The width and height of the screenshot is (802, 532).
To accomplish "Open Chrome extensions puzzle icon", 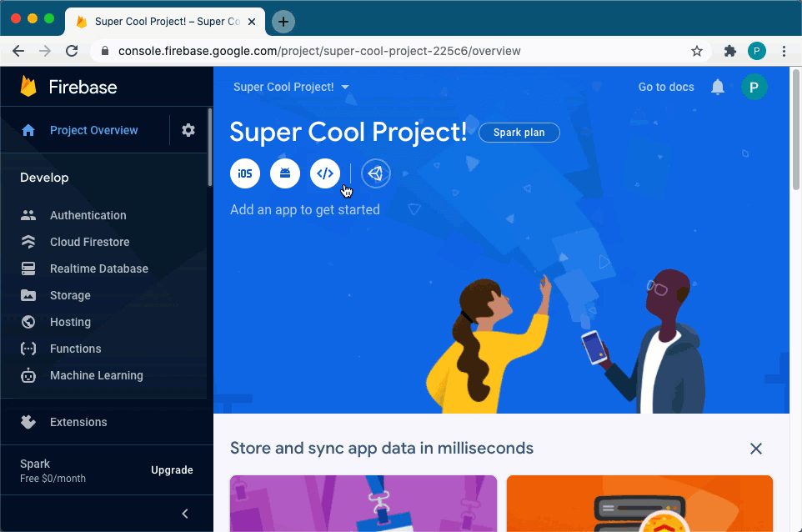I will pos(729,51).
